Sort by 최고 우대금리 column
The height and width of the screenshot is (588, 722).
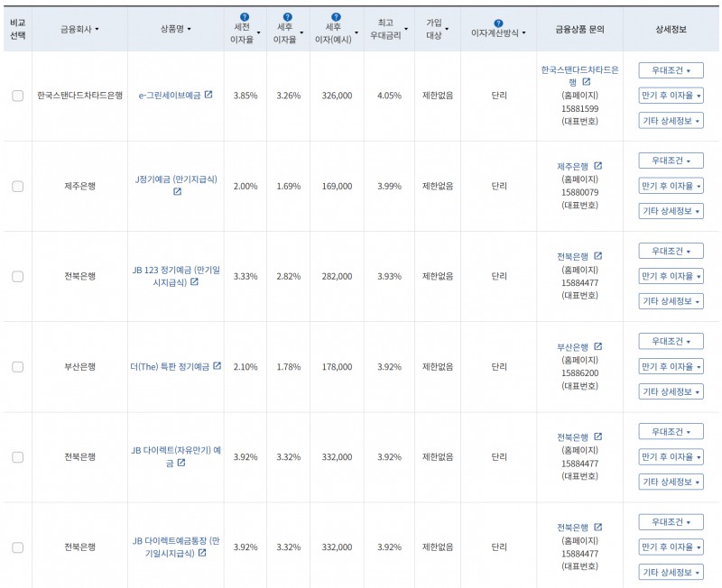[389, 29]
